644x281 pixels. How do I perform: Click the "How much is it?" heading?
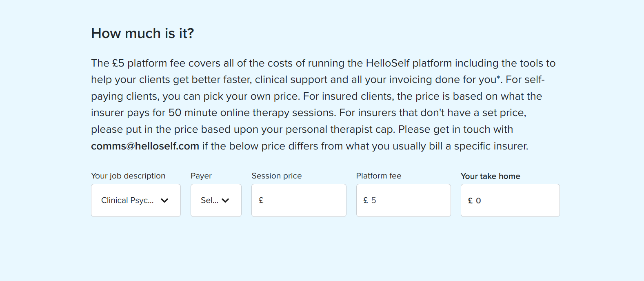pos(142,33)
